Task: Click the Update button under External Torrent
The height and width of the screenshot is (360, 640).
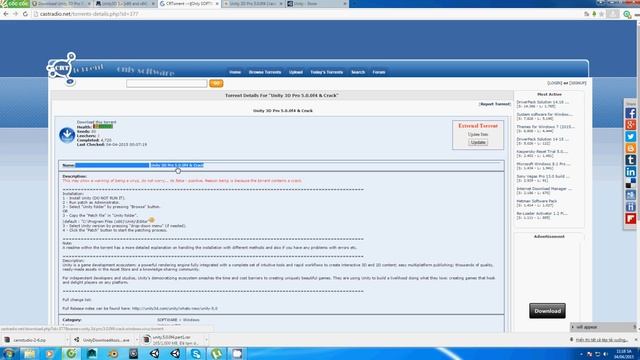Action: coord(478,142)
